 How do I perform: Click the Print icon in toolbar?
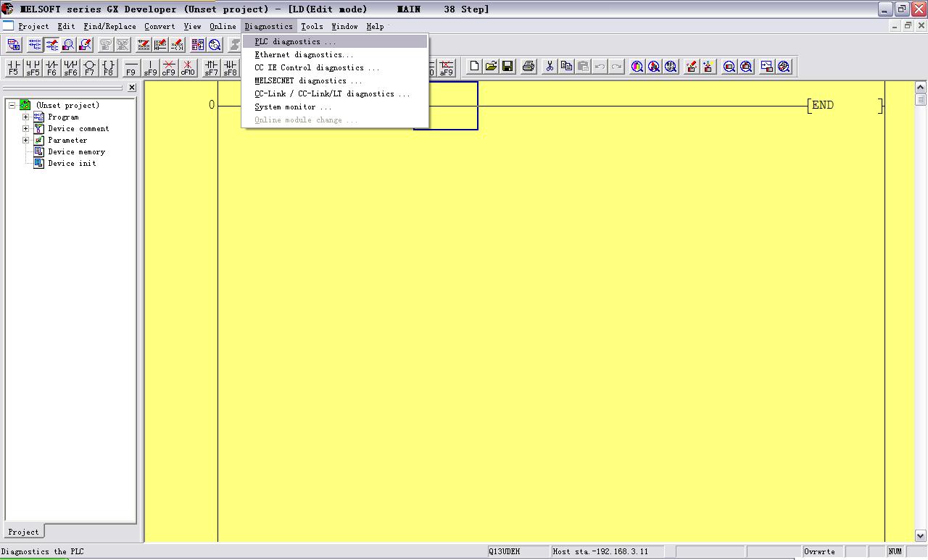tap(529, 67)
